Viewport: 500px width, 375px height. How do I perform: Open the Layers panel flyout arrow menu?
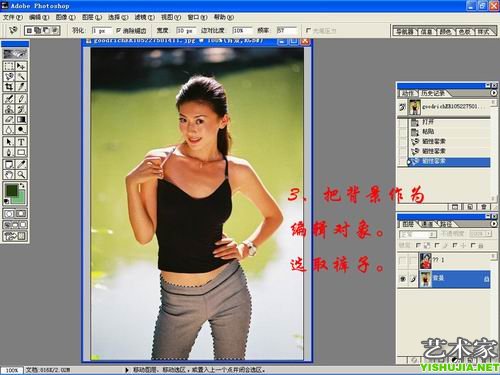click(494, 224)
